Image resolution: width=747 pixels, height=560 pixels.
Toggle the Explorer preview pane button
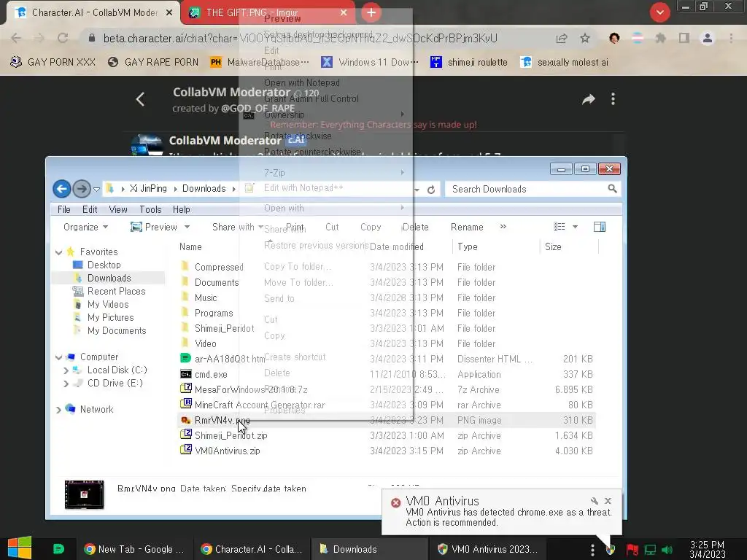pos(600,227)
